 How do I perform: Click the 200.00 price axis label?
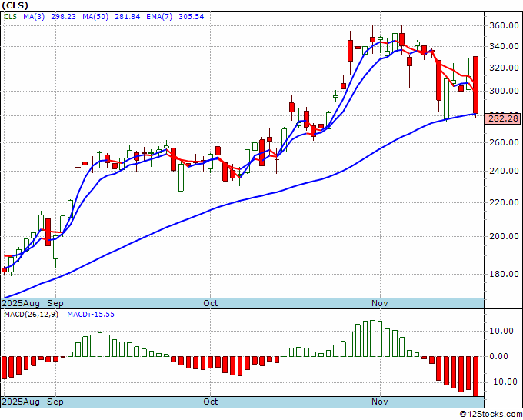[x=504, y=236]
